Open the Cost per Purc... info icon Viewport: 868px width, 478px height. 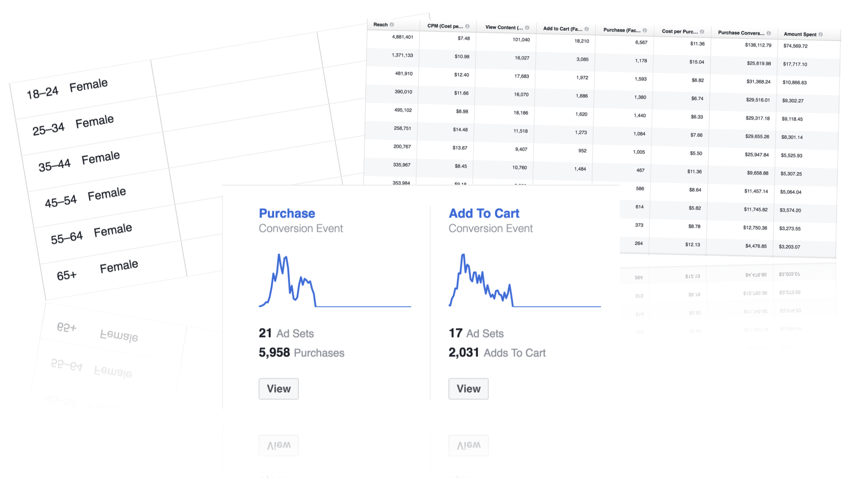(x=702, y=32)
